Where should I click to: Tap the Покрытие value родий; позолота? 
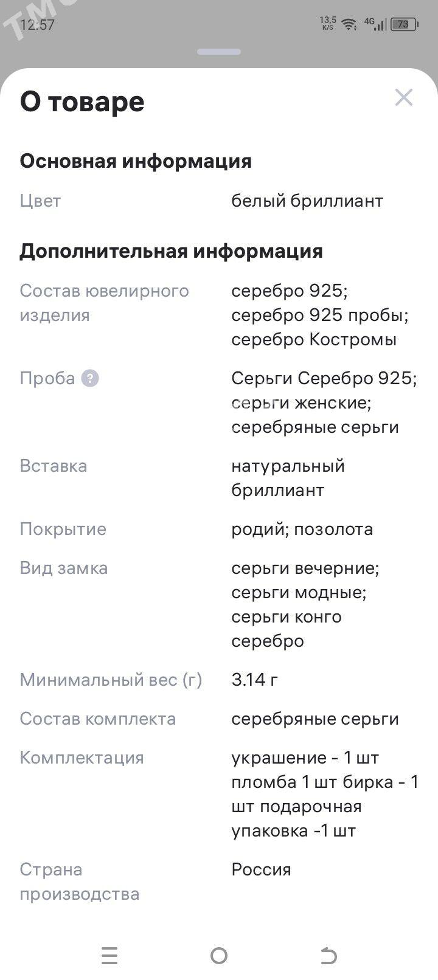click(x=302, y=530)
